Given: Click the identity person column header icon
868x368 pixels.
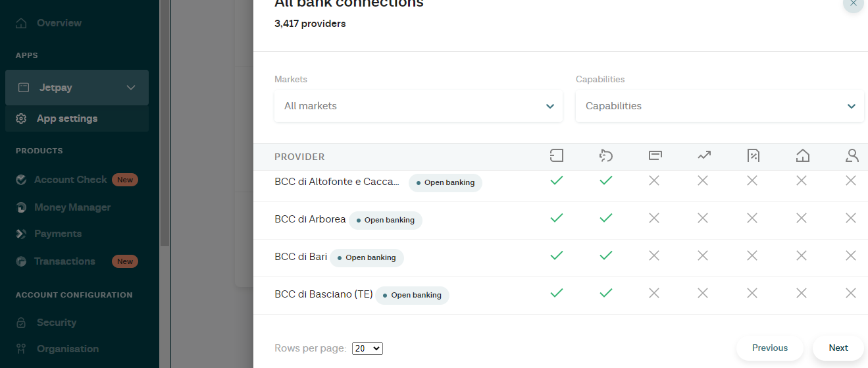Looking at the screenshot, I should coord(852,156).
